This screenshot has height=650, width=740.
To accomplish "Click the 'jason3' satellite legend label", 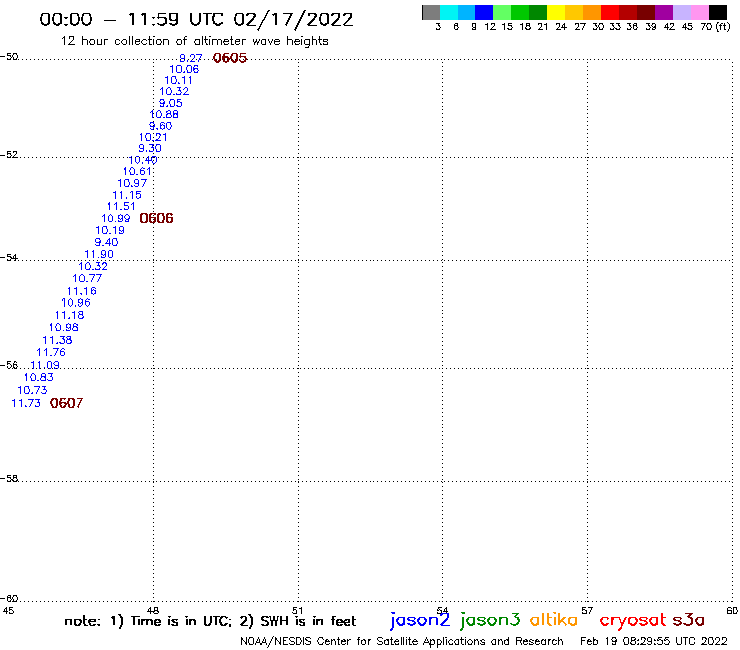I will pyautogui.click(x=490, y=621).
